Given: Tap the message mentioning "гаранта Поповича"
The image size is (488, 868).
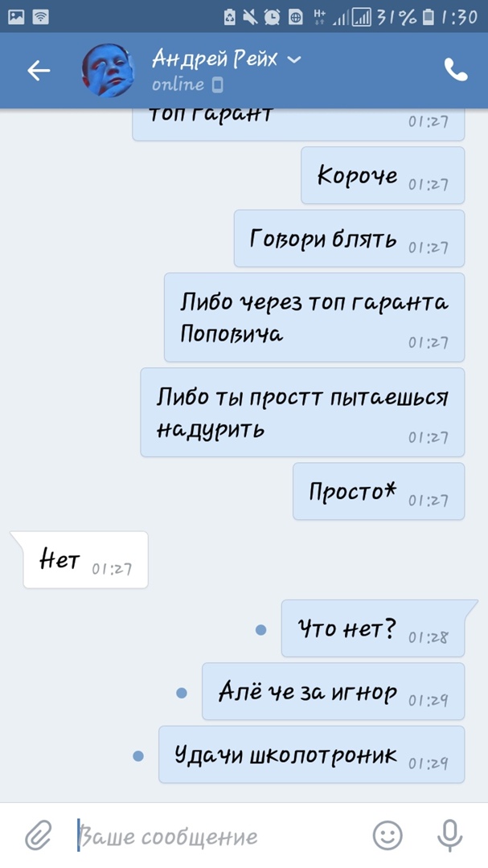Looking at the screenshot, I should coord(314,317).
